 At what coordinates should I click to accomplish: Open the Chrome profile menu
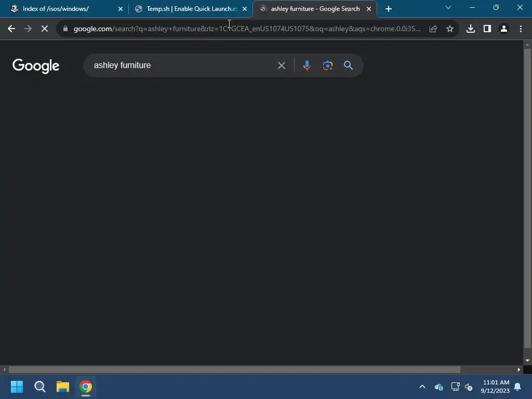[504, 29]
